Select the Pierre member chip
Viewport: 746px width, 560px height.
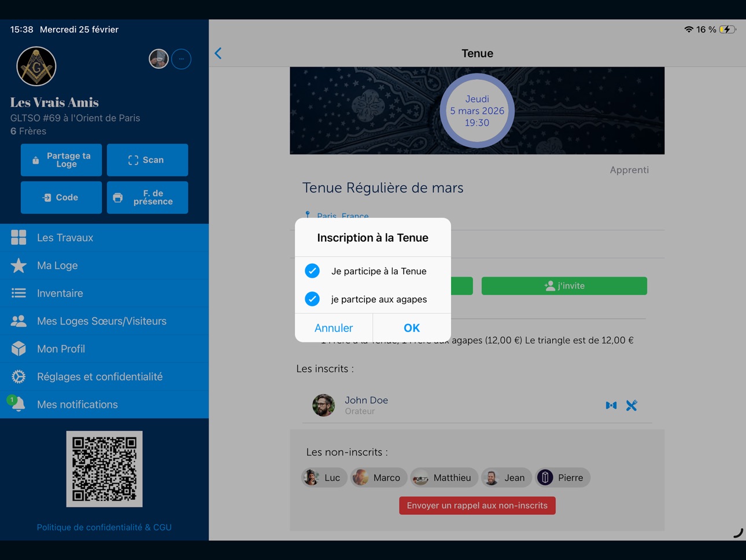563,477
